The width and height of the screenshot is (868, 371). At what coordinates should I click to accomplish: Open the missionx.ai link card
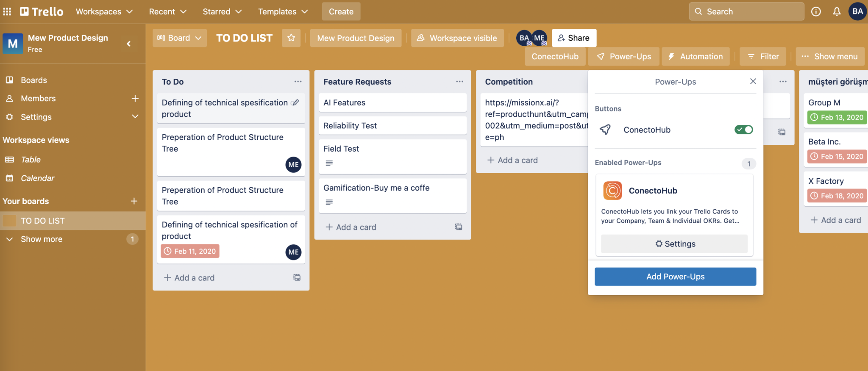point(534,120)
